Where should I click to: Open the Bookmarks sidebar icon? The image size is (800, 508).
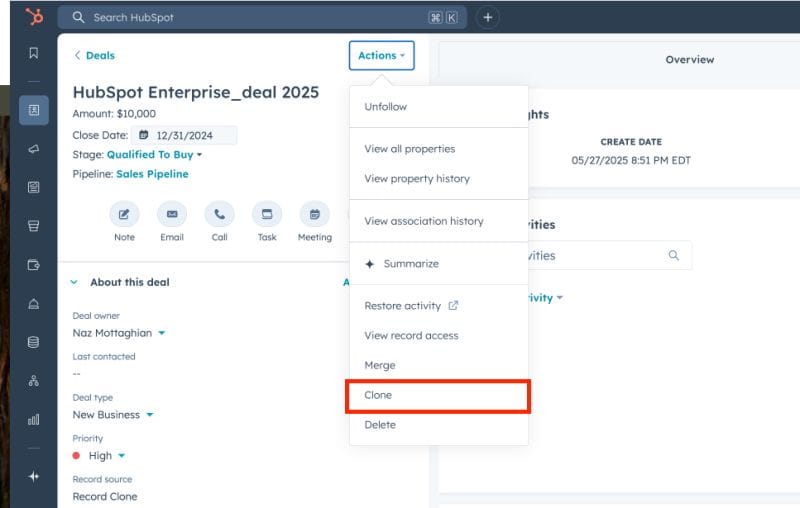coord(34,53)
